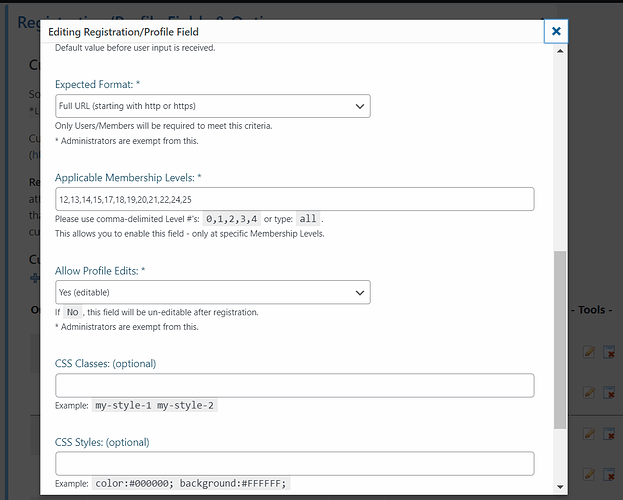Click the 'Applicable Membership Levels:' label
This screenshot has height=500, width=623.
pos(128,178)
